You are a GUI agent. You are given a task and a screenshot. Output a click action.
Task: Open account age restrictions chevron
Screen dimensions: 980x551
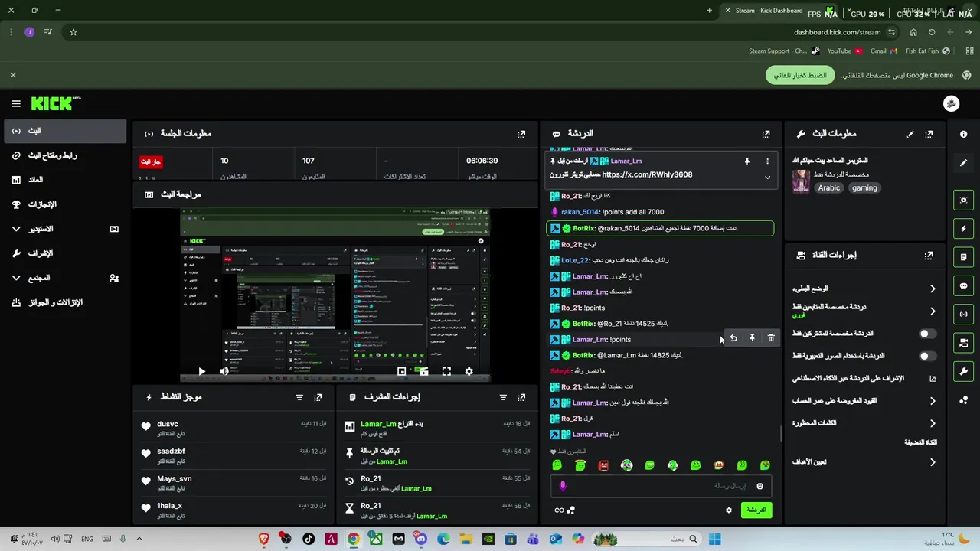pyautogui.click(x=933, y=401)
